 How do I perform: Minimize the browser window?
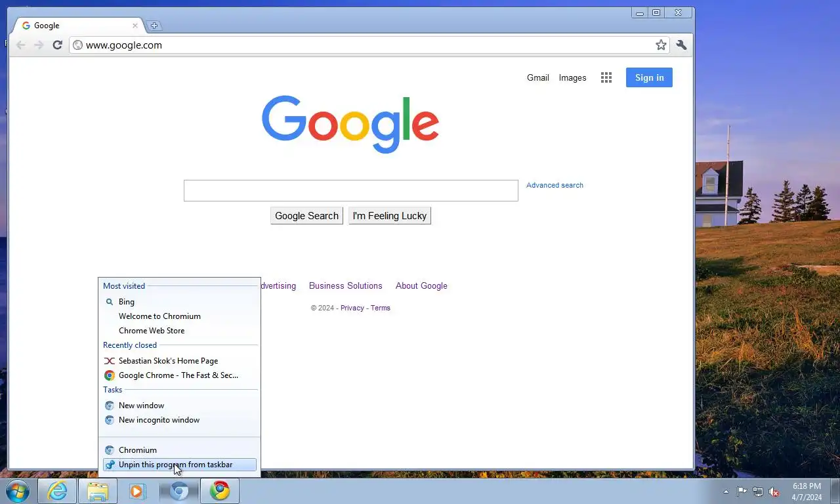pyautogui.click(x=640, y=12)
